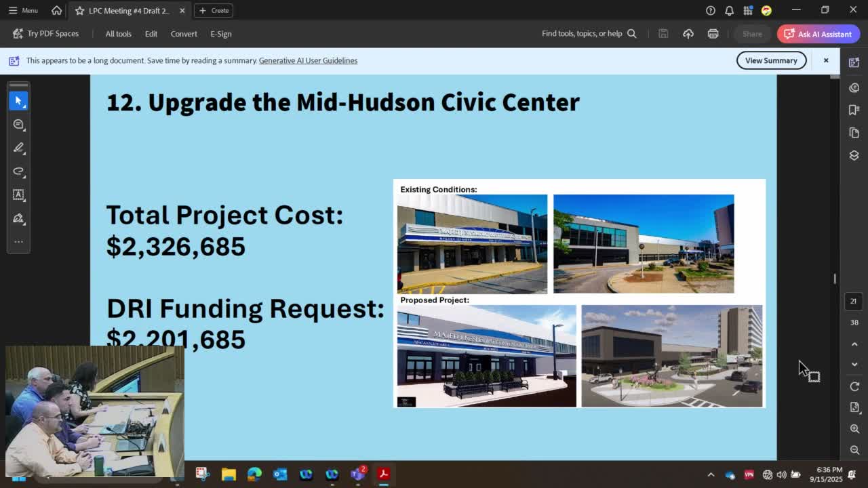Switch to LPC Meeting #4 Draft tab

coord(128,11)
